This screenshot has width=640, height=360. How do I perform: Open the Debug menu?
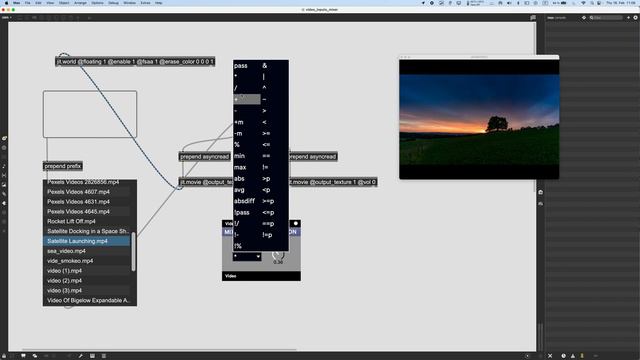[x=113, y=3]
